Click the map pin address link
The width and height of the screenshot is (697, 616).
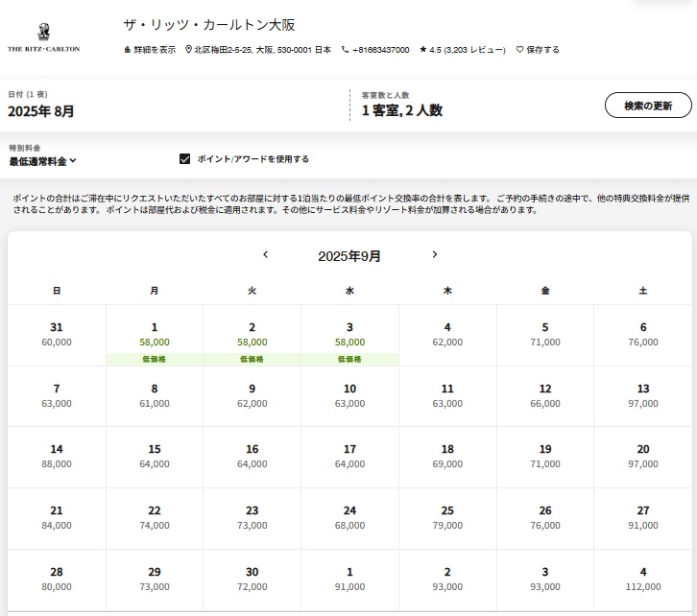pyautogui.click(x=258, y=50)
